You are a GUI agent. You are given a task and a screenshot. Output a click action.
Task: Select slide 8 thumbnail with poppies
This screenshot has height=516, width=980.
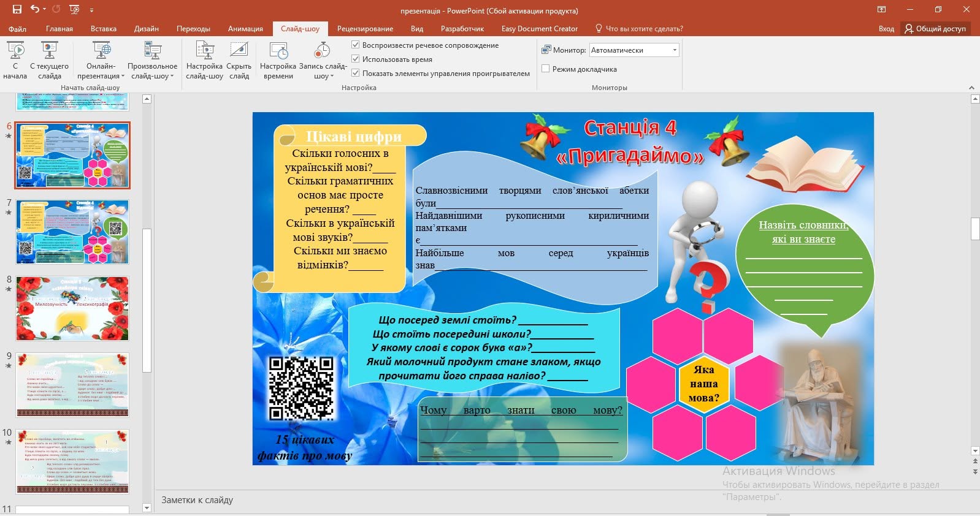tap(72, 308)
